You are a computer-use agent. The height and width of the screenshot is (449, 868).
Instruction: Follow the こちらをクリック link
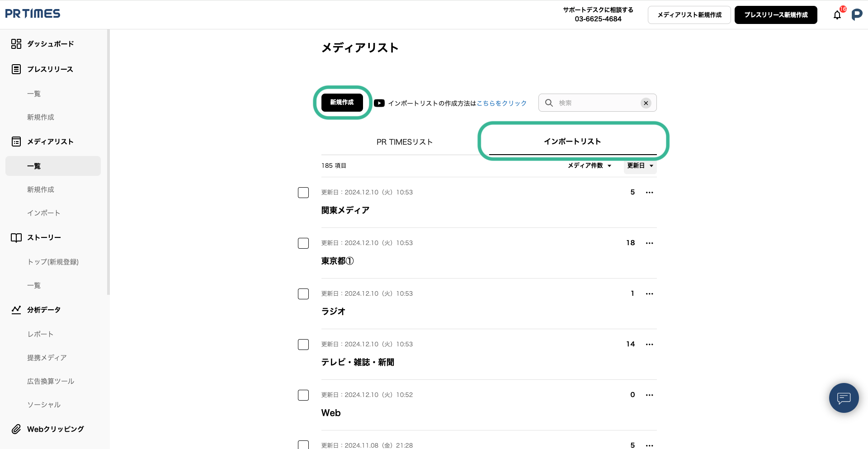tap(502, 104)
